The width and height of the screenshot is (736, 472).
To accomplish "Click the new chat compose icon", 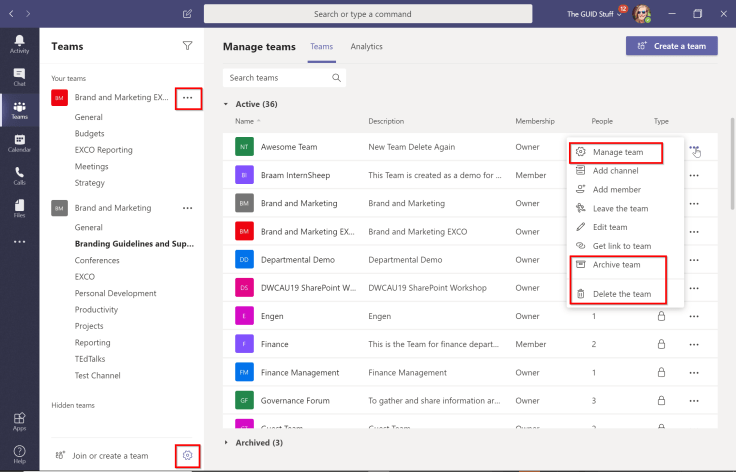I will [x=187, y=14].
